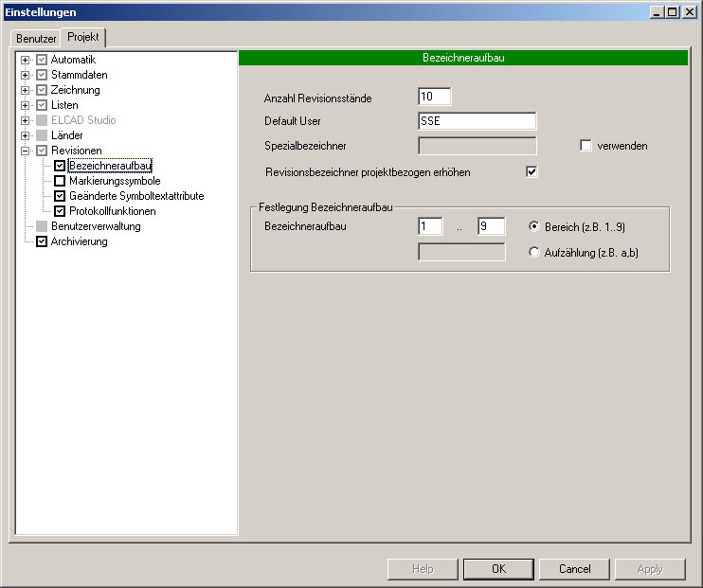Select Geänderte Symboltextattribute tree label
This screenshot has width=703, height=588.
click(136, 196)
